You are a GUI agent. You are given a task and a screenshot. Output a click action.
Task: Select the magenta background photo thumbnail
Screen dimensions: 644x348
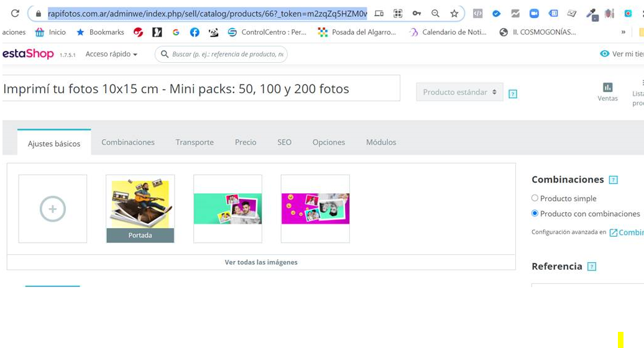[x=315, y=209]
